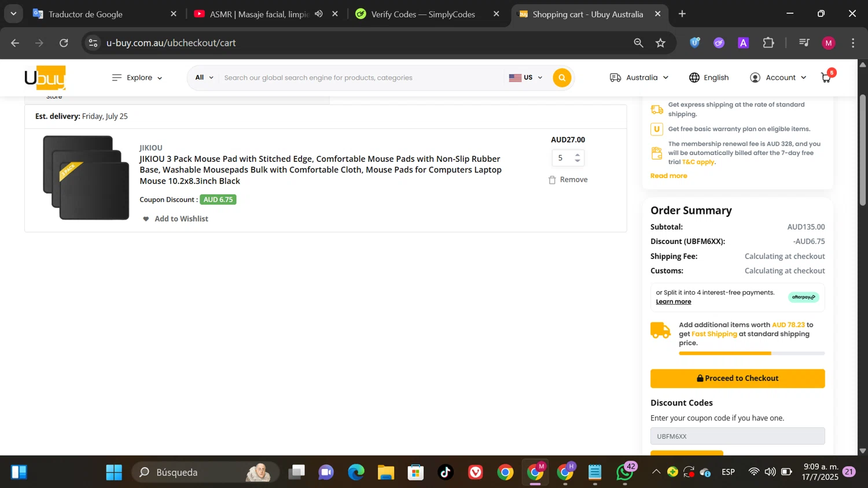Click the quantity field showing 5

click(x=561, y=158)
